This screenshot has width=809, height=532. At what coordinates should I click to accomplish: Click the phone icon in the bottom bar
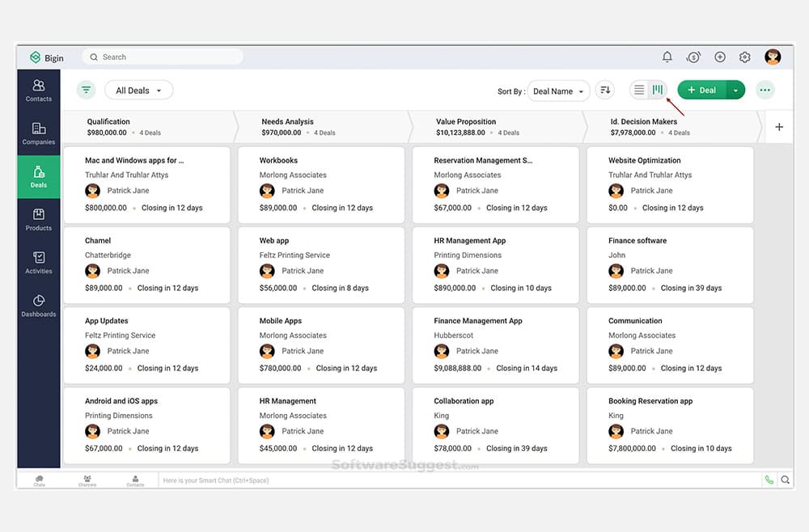pos(769,480)
